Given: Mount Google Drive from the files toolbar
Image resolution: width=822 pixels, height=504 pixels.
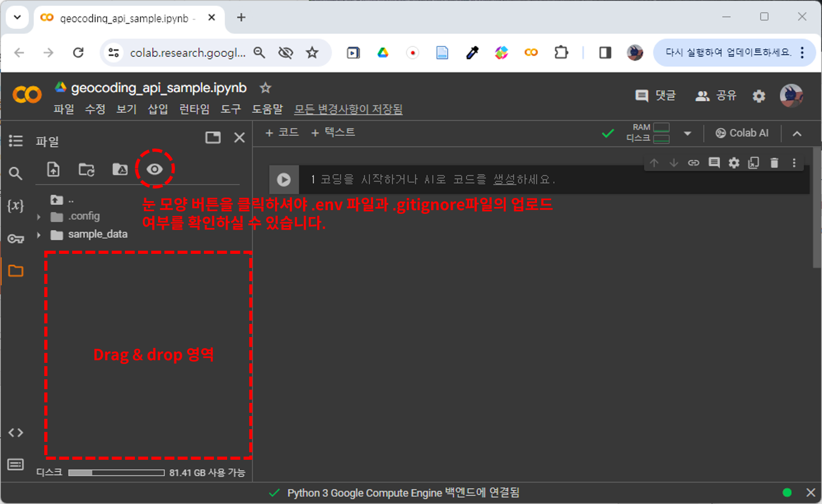Looking at the screenshot, I should [x=120, y=170].
